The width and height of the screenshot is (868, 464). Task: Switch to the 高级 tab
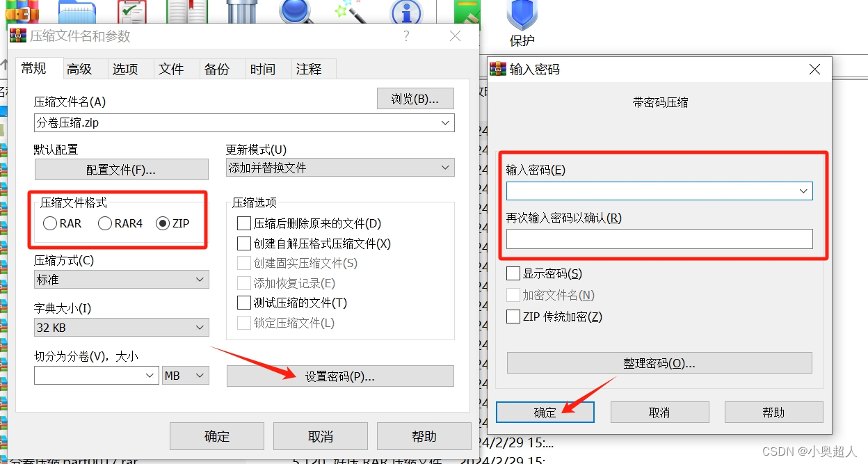click(79, 69)
